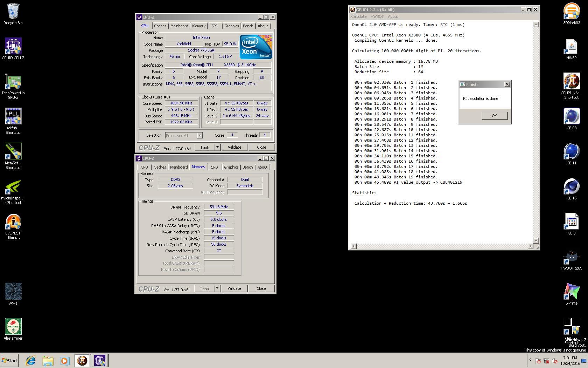Launch GB 3 desktop icon
The height and width of the screenshot is (368, 588).
click(x=572, y=224)
